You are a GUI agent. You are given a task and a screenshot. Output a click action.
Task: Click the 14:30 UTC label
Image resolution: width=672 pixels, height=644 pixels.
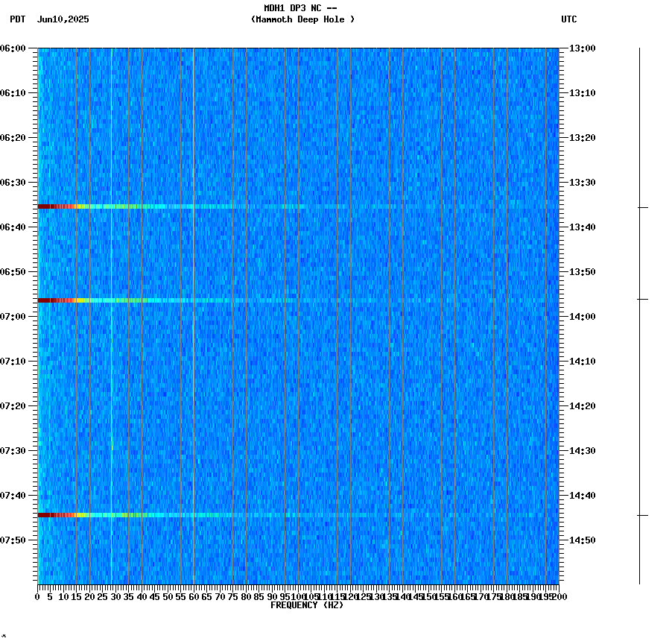[x=581, y=449]
